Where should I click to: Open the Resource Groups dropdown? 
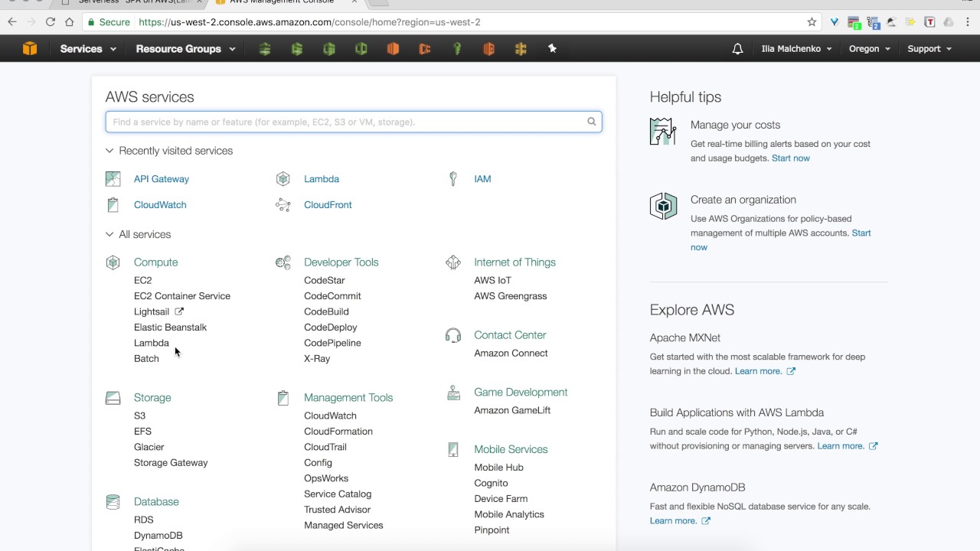[x=185, y=49]
